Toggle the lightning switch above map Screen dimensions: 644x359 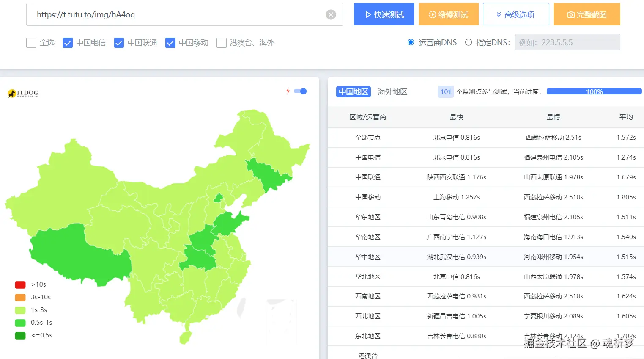300,91
